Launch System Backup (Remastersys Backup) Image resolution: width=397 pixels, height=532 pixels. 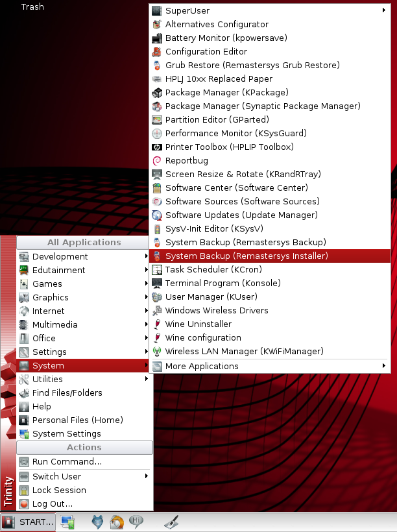pyautogui.click(x=270, y=242)
